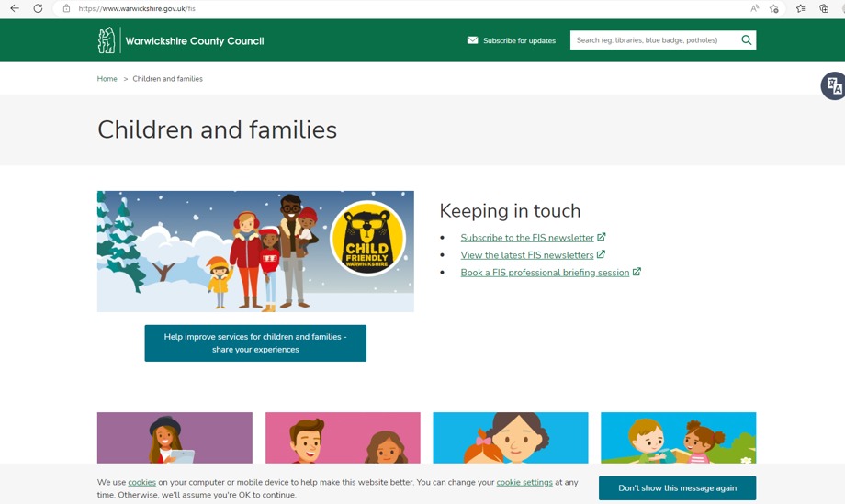Click the Warwickshire County Council bear logo
Viewport: 845px width, 504px height.
pos(107,40)
